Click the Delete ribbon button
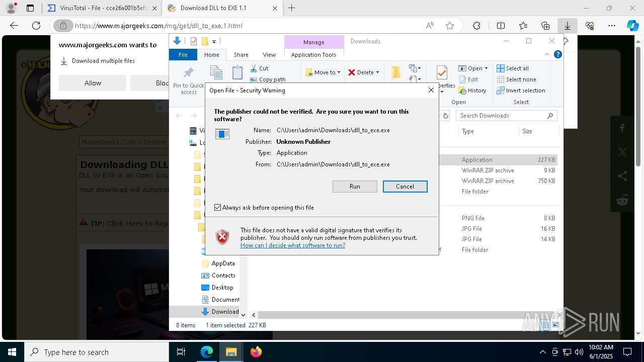The image size is (644, 362). [x=361, y=72]
